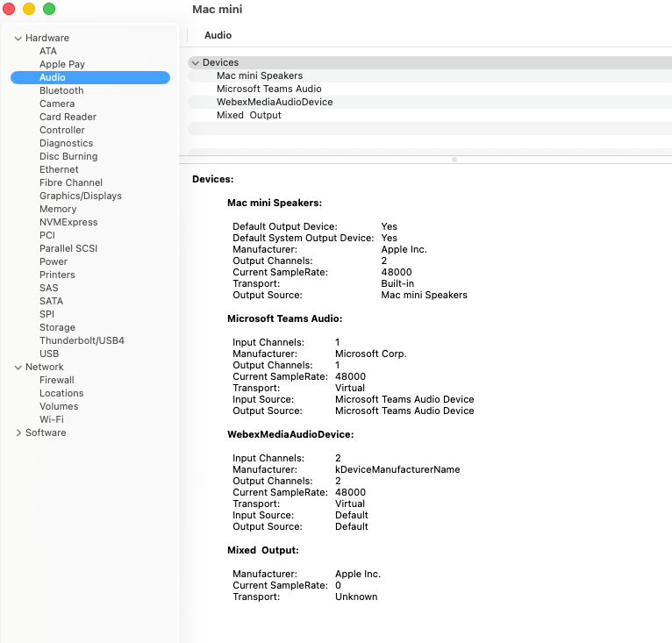672x643 pixels.
Task: Select Controller in Hardware list
Action: point(62,130)
